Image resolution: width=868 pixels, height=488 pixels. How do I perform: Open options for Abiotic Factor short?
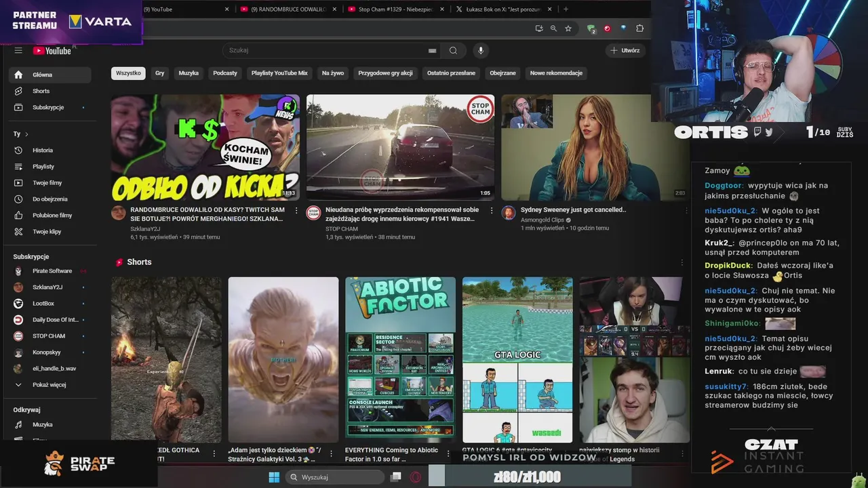coord(448,453)
